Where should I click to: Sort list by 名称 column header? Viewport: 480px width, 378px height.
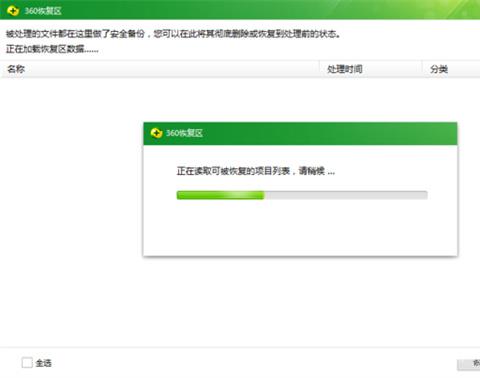(x=160, y=69)
